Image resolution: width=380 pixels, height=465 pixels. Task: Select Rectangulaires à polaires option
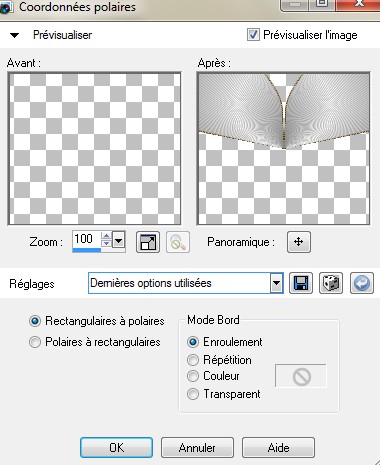[x=35, y=321]
